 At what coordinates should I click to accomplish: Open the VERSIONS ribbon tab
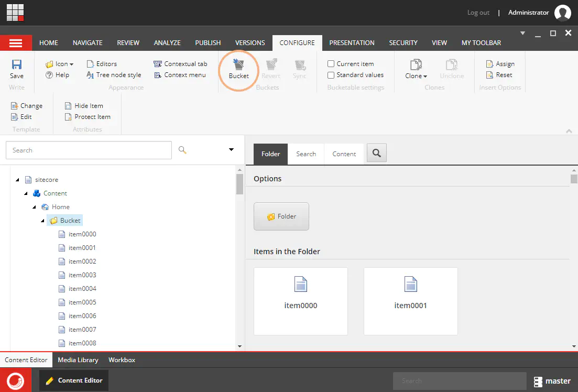(x=250, y=43)
